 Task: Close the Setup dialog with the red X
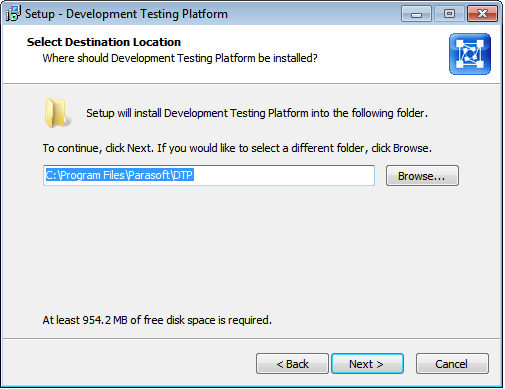tap(482, 14)
